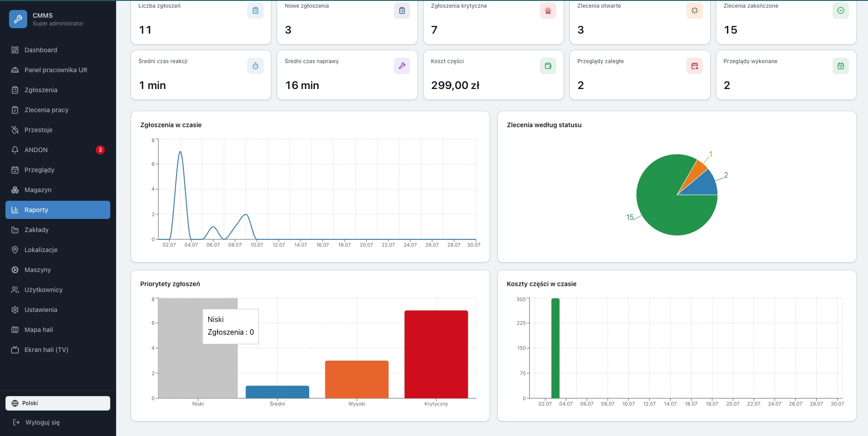Click the Magazyn boxes icon

[15, 190]
